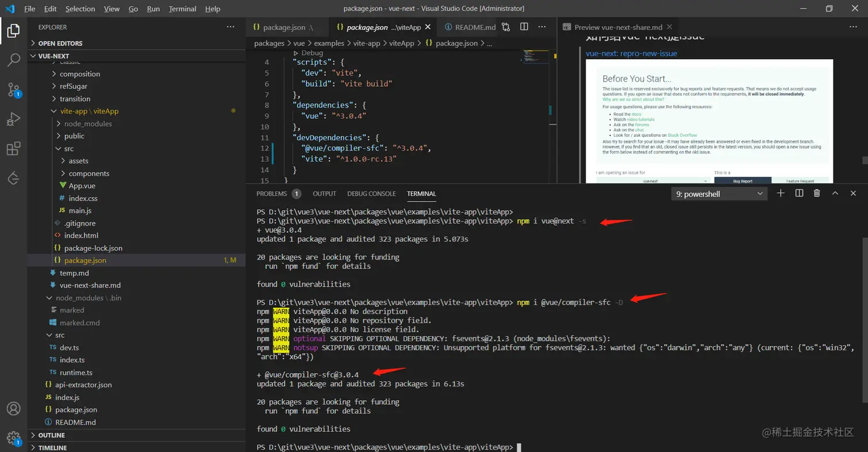
Task: Open the Run and Debug view
Action: point(13,119)
